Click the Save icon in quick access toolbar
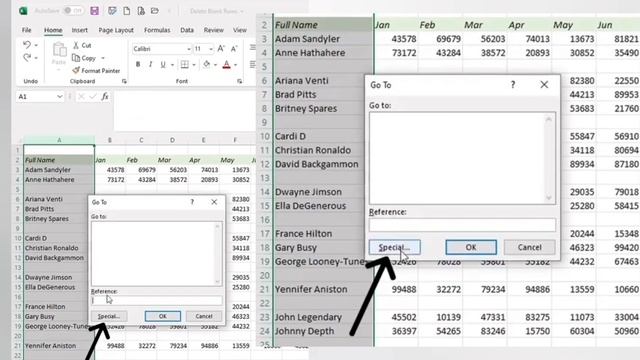 pos(95,11)
